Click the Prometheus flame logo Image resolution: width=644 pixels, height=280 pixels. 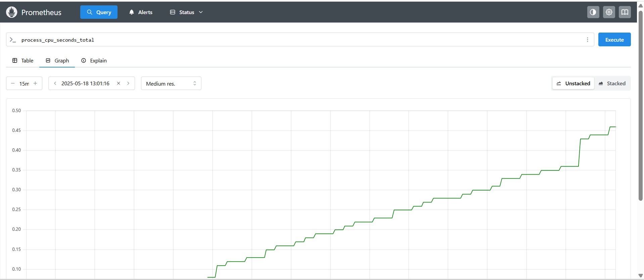(12, 12)
